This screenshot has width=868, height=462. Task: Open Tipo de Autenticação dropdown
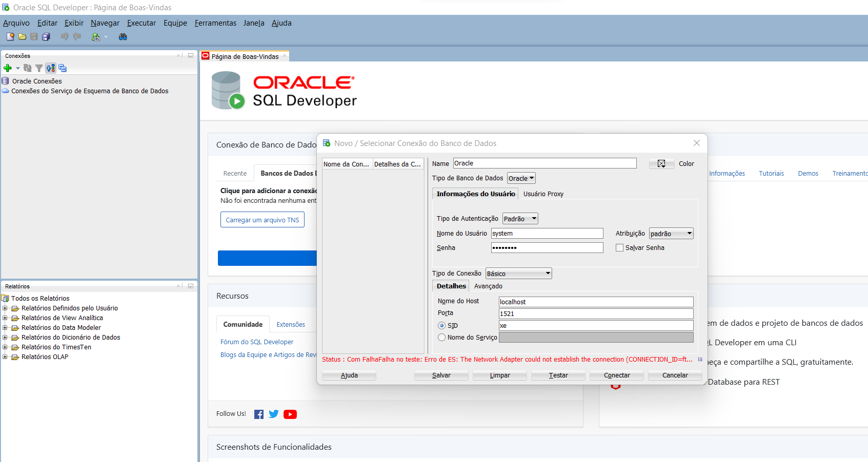click(520, 219)
